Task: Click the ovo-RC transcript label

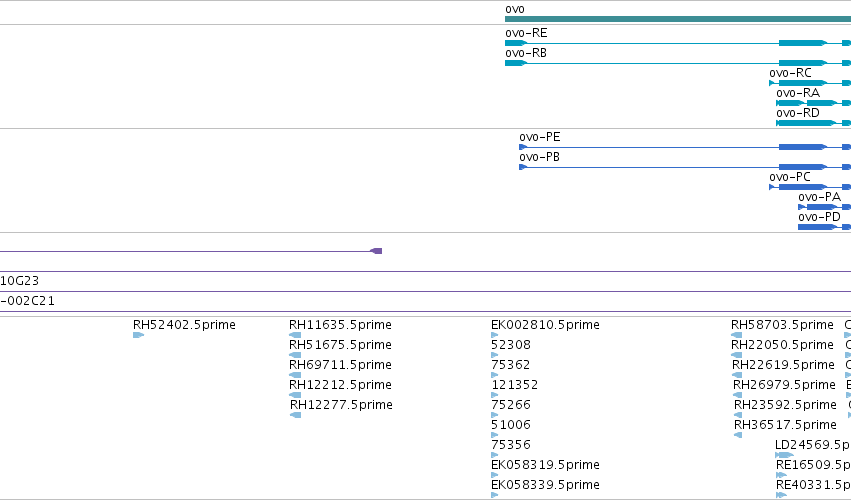Action: point(790,73)
